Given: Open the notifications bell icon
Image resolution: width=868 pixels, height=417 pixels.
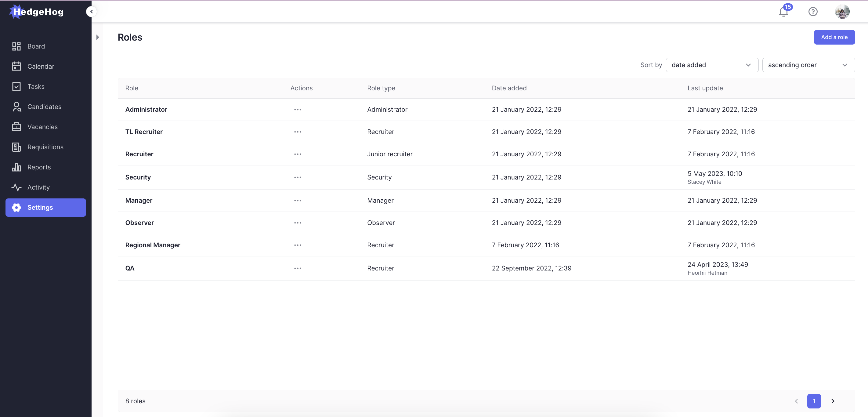Looking at the screenshot, I should (x=783, y=12).
